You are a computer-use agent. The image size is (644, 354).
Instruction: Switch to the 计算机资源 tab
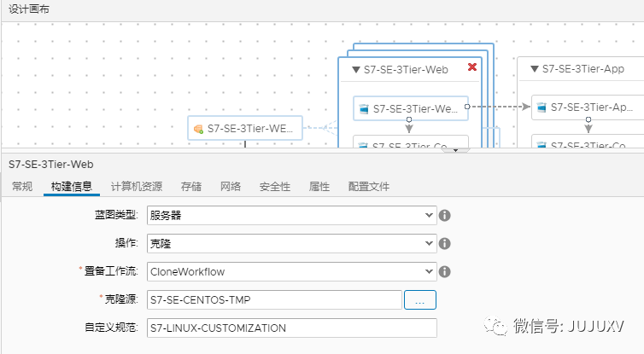(137, 186)
